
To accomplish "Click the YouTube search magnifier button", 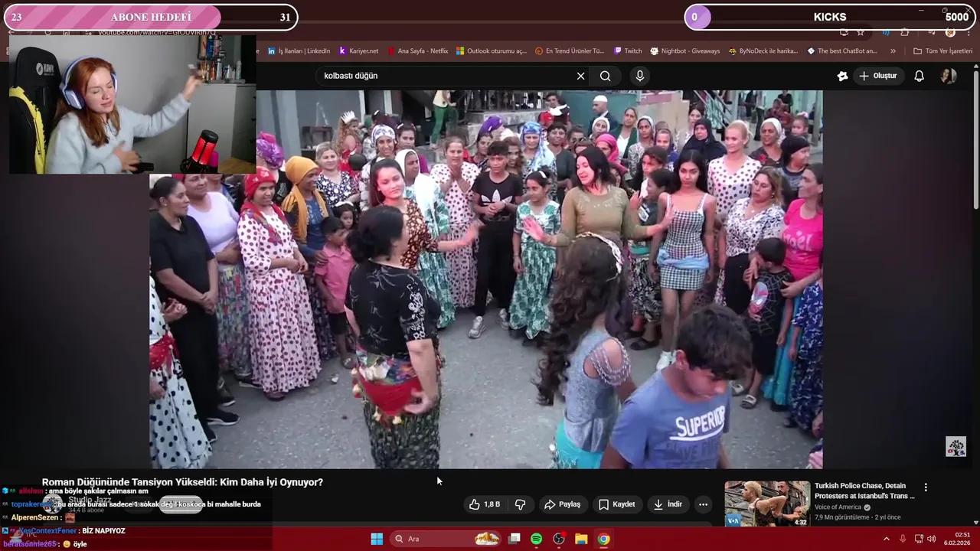I will click(606, 76).
